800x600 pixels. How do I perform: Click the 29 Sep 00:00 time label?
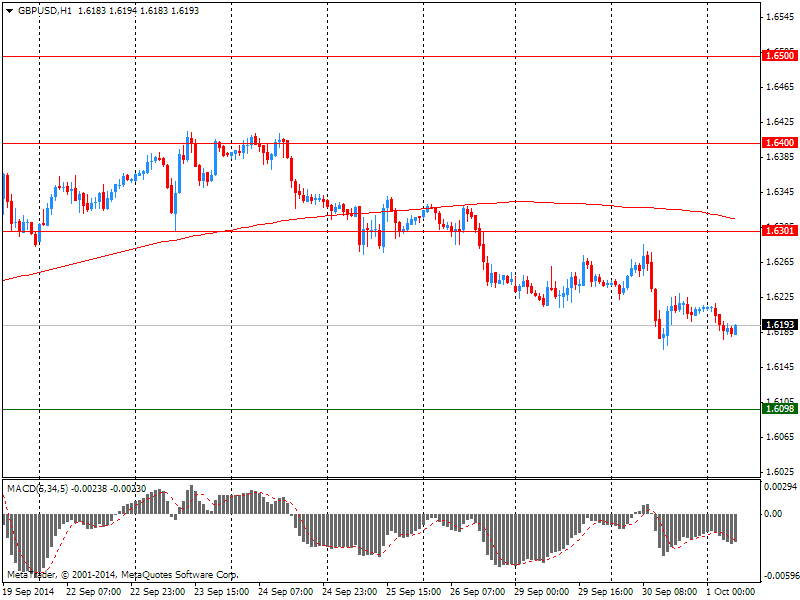(542, 592)
